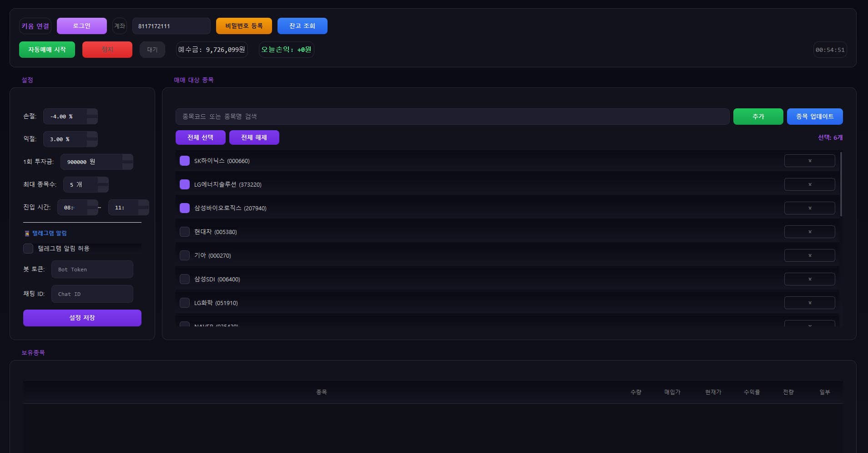This screenshot has width=868, height=453.
Task: Click the × button for LG에너지솔루션
Action: coord(809,184)
